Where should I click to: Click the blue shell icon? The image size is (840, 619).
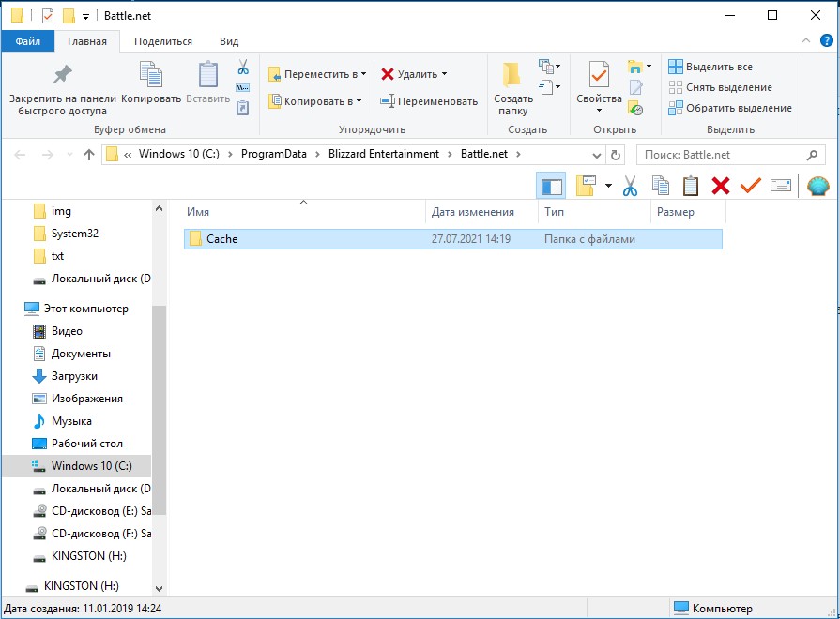(x=818, y=186)
